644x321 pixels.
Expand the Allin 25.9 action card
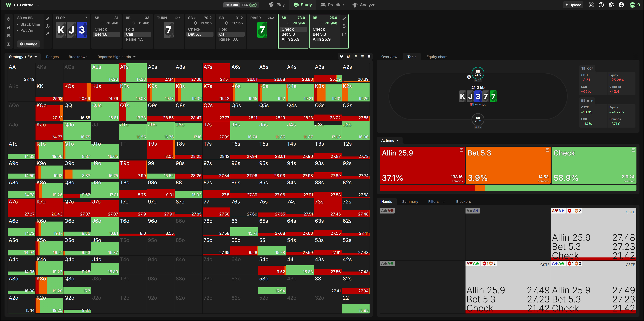(x=461, y=150)
